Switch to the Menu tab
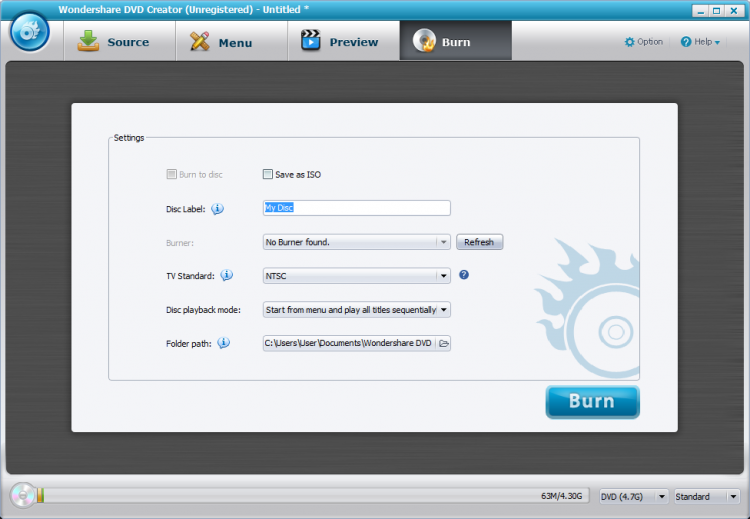The width and height of the screenshot is (750, 519). pyautogui.click(x=232, y=41)
